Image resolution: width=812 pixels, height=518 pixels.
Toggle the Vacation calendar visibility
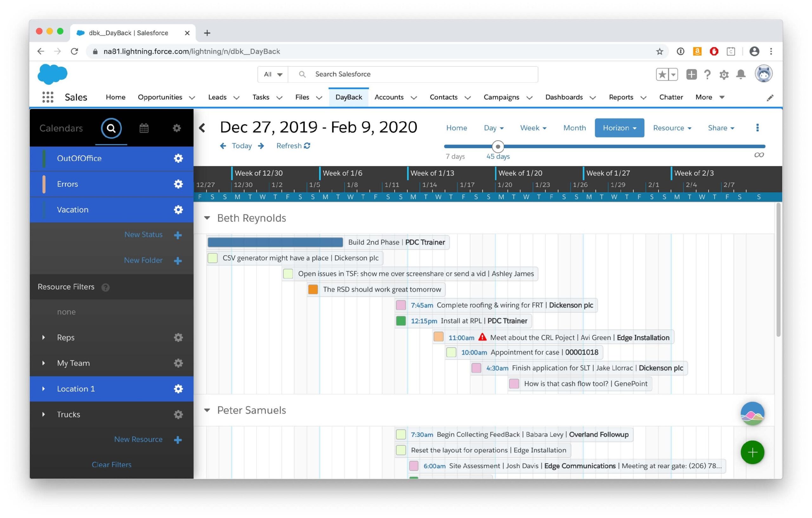73,209
